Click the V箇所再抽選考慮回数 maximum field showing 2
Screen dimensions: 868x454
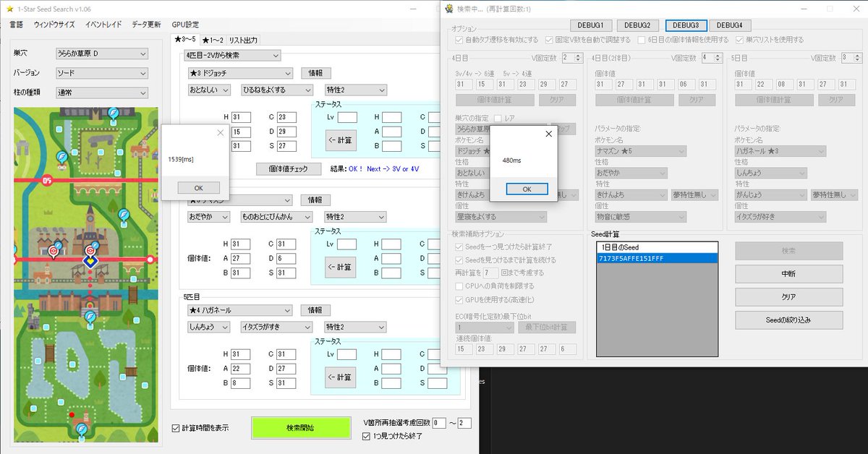coord(464,423)
